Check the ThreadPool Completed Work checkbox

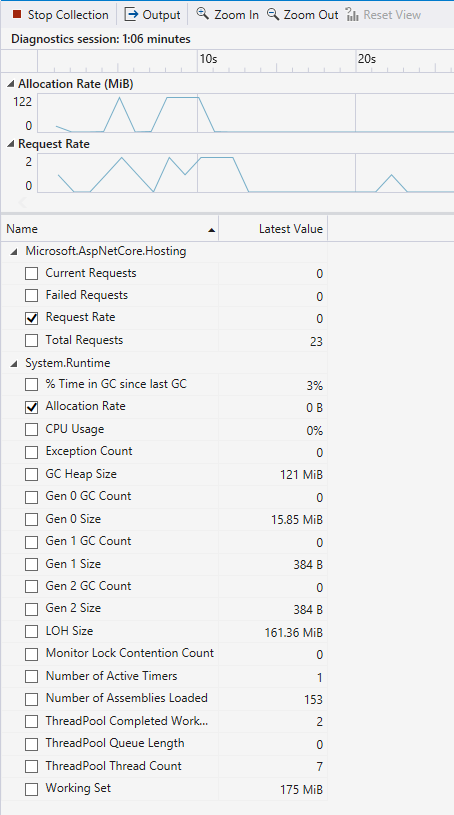[32, 721]
